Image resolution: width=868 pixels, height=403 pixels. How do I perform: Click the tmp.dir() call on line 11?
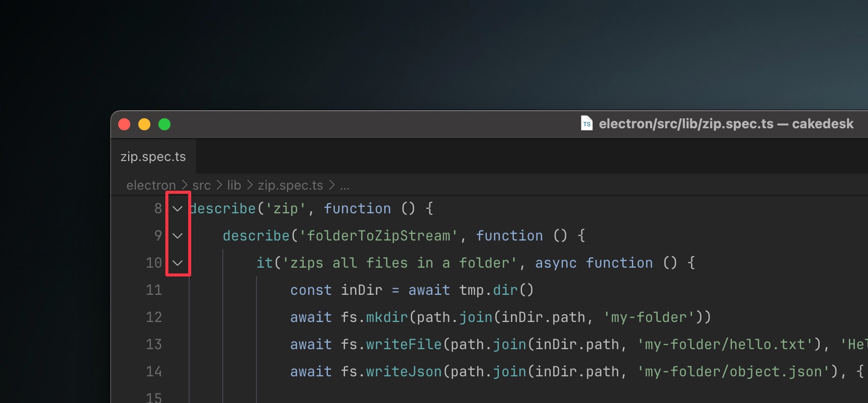(x=496, y=290)
